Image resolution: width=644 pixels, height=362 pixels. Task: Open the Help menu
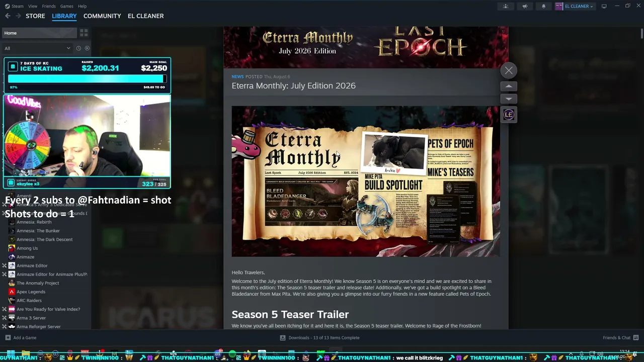(x=82, y=6)
